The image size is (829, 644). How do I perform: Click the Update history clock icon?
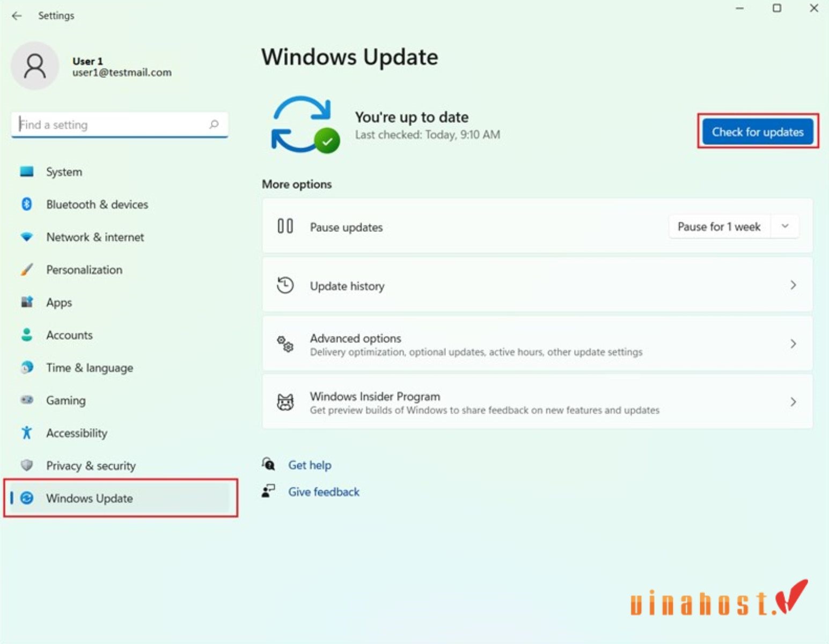[x=285, y=285]
